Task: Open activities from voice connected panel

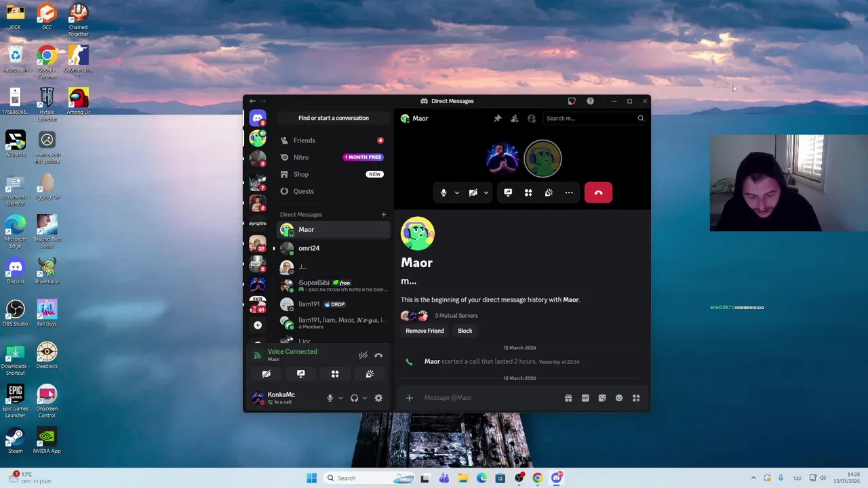Action: (335, 374)
